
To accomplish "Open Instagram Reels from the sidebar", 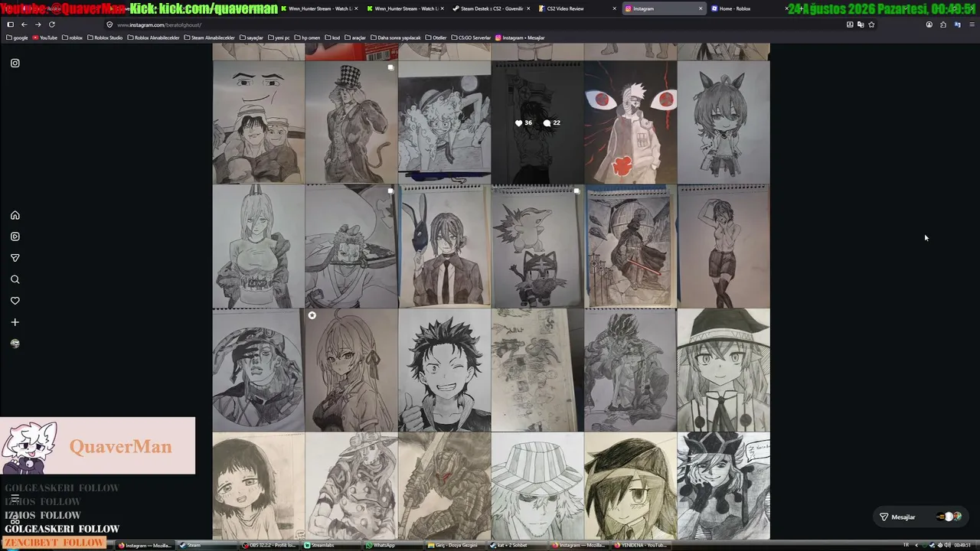I will point(15,236).
